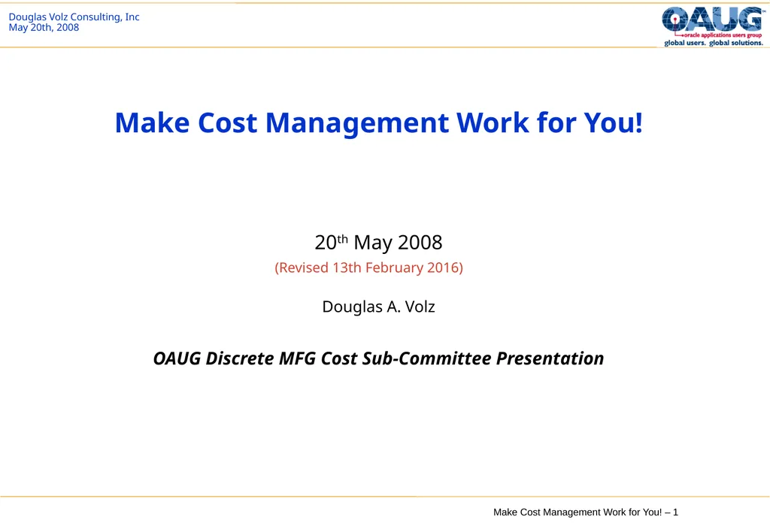Select the 'Make Cost Management Work for You!' title

pos(379,122)
